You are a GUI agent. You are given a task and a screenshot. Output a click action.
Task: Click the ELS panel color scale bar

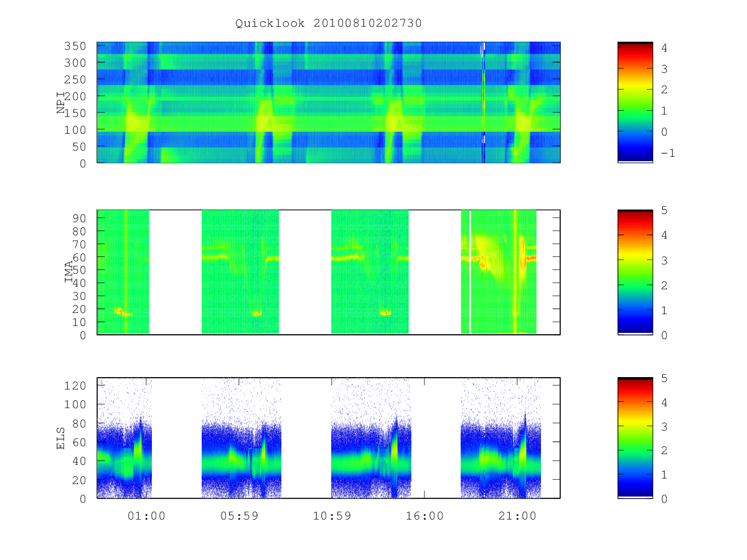pos(635,438)
